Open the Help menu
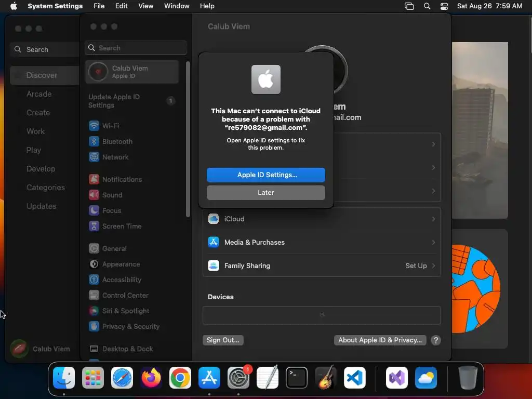532x399 pixels. 207,6
